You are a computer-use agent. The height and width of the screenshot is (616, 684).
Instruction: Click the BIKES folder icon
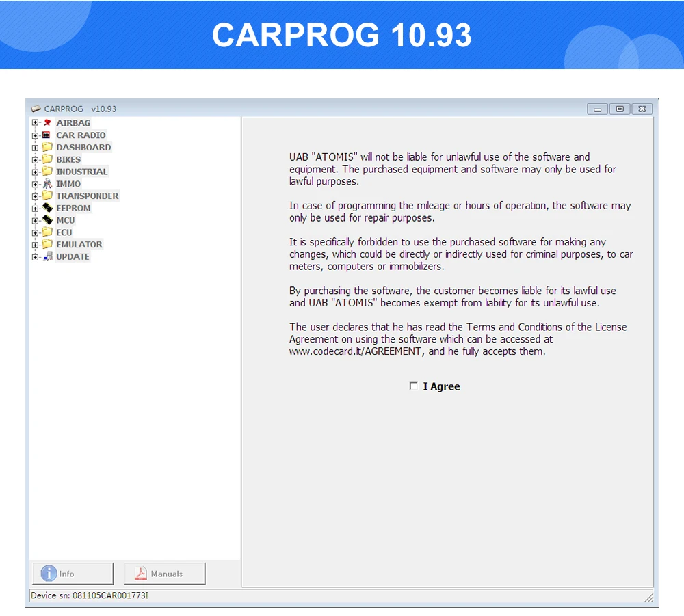click(x=48, y=159)
